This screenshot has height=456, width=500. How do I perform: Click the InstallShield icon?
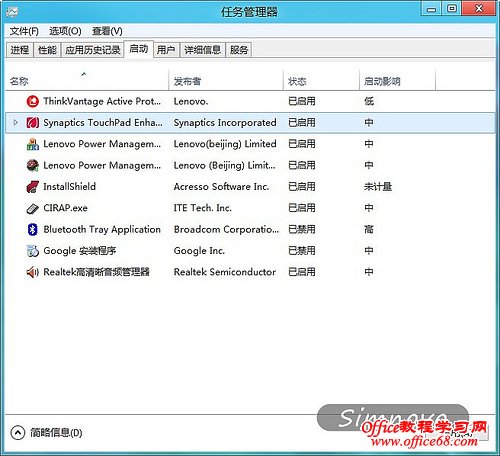coord(33,187)
